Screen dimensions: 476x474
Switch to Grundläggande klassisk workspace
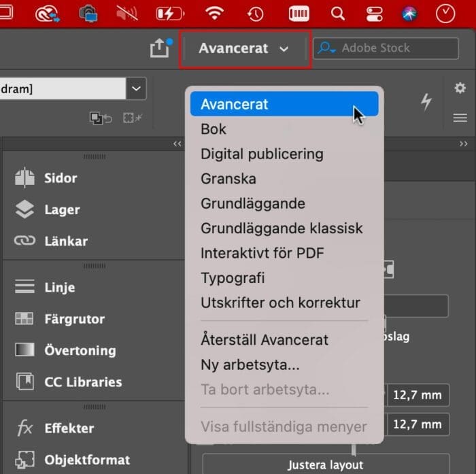click(x=284, y=228)
